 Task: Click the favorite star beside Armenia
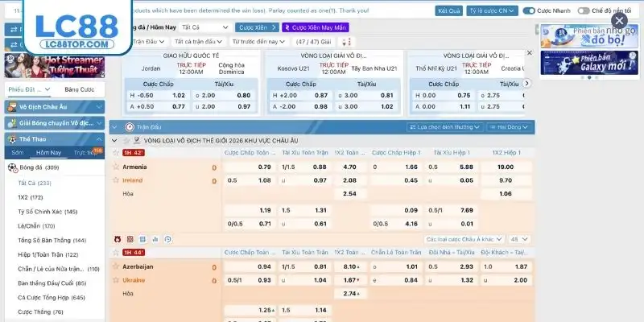pos(116,167)
